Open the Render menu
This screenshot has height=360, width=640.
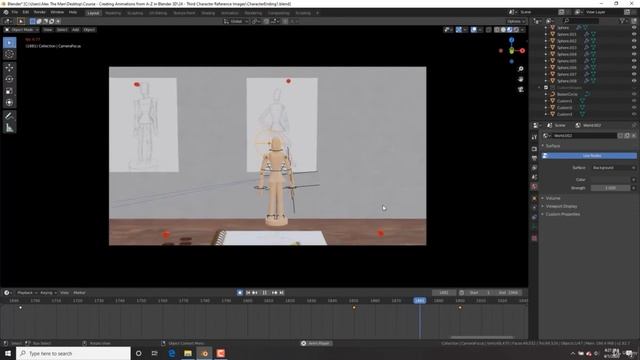click(x=39, y=12)
